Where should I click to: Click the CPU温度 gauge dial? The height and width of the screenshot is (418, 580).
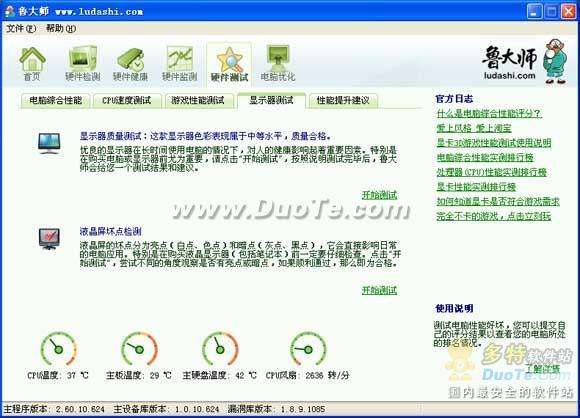coord(58,349)
